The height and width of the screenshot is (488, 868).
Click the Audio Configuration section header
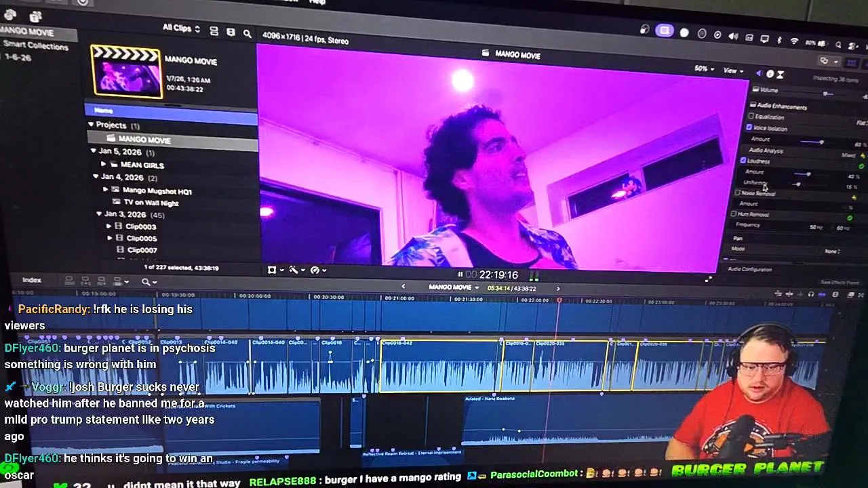750,270
